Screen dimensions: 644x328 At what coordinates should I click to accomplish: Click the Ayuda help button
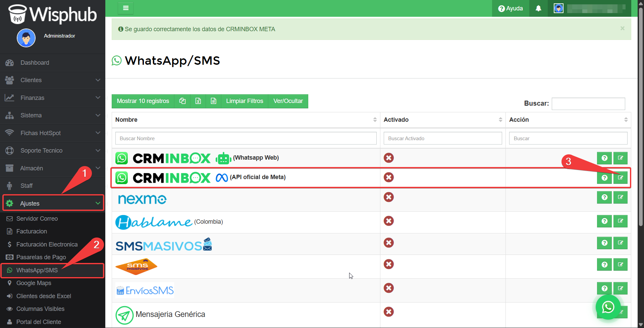[511, 8]
